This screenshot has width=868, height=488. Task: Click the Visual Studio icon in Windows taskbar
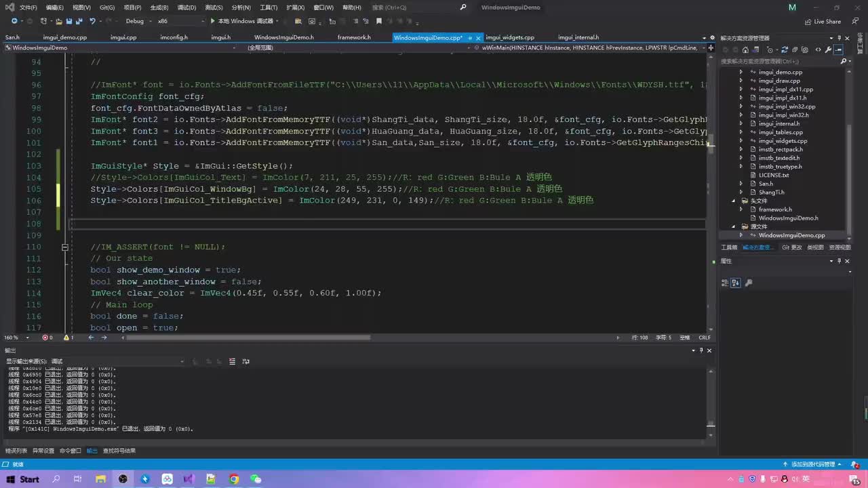tap(189, 479)
